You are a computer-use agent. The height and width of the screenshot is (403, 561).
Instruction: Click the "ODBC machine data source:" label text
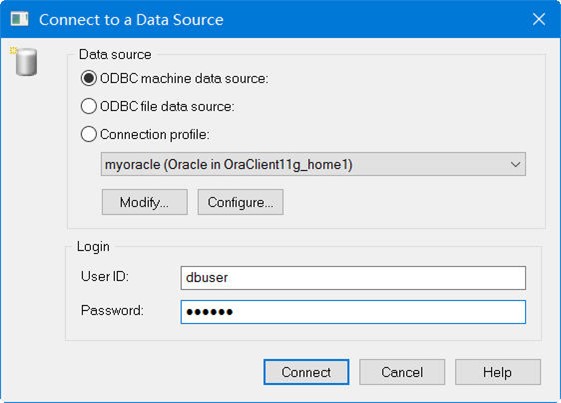pyautogui.click(x=184, y=78)
